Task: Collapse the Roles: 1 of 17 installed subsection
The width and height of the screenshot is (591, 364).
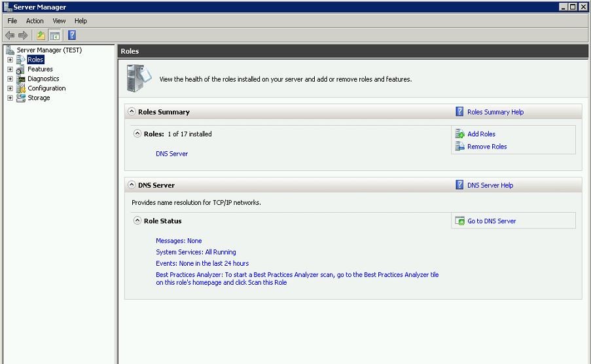Action: pyautogui.click(x=137, y=134)
